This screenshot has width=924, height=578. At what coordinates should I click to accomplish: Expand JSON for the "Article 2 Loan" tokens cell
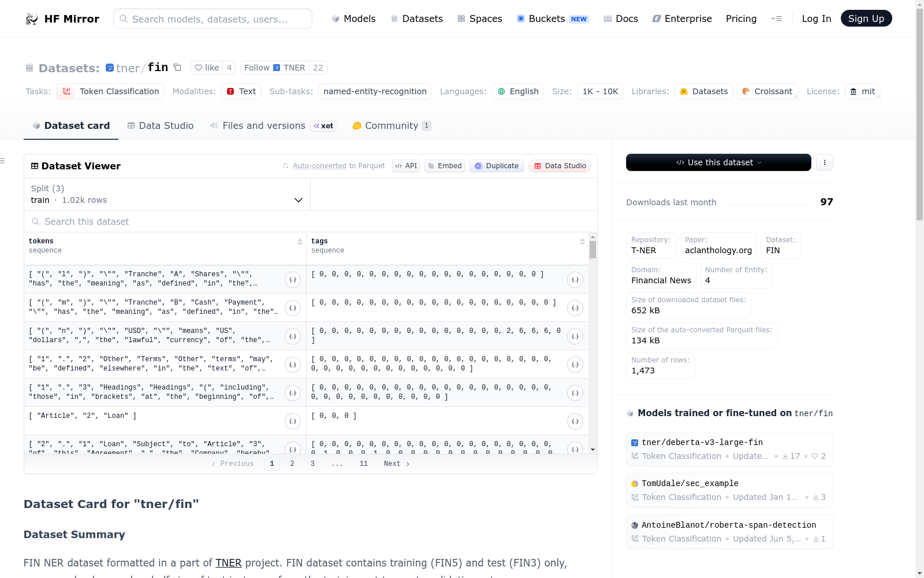(293, 421)
